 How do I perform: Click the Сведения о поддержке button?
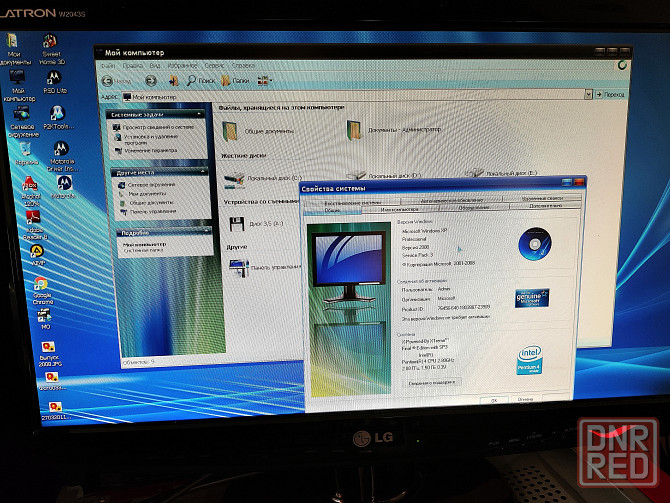(432, 382)
